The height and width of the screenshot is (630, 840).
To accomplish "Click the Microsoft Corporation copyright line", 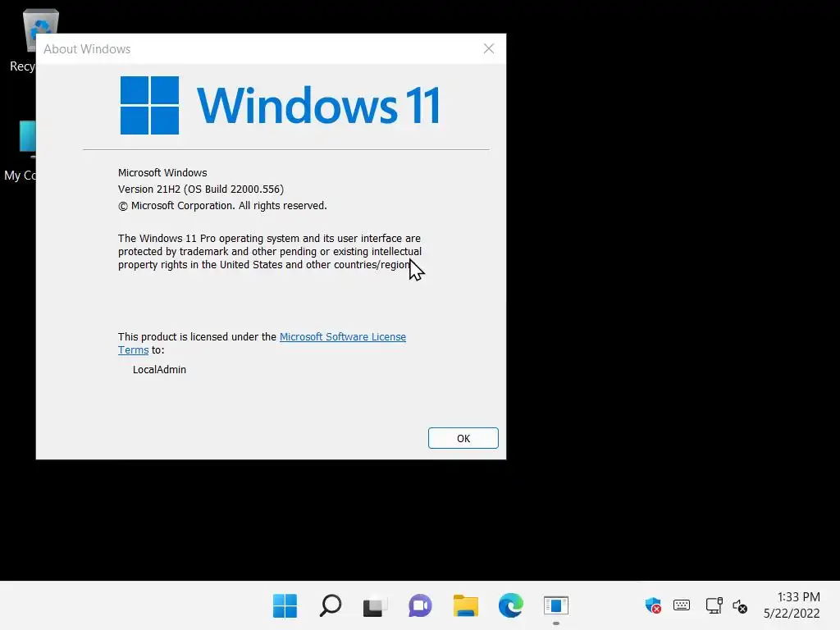I will [x=222, y=206].
